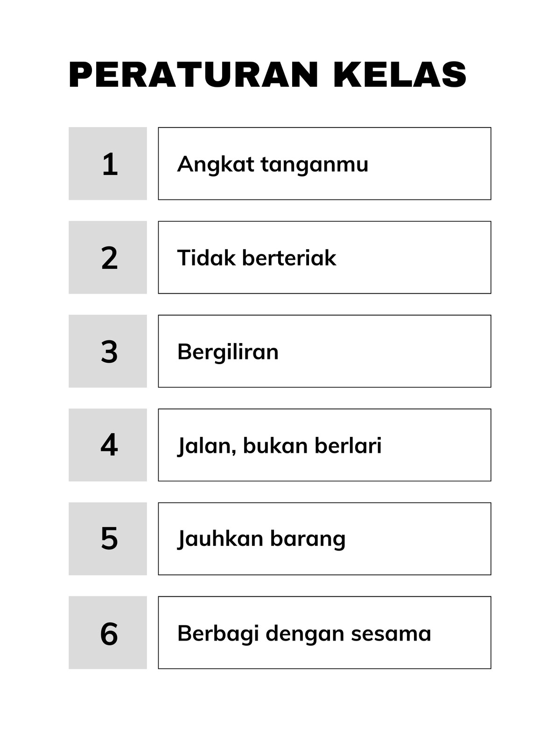This screenshot has width=560, height=747.
Task: Select the gray number 4 box
Action: 108,445
